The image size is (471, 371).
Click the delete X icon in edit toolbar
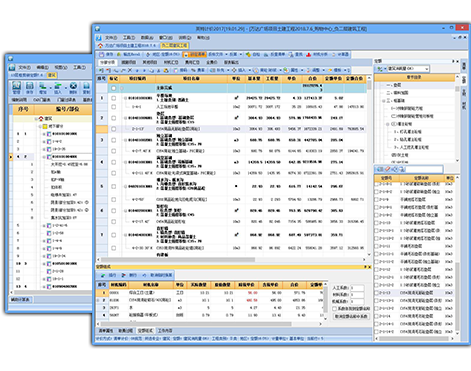pyautogui.click(x=130, y=70)
